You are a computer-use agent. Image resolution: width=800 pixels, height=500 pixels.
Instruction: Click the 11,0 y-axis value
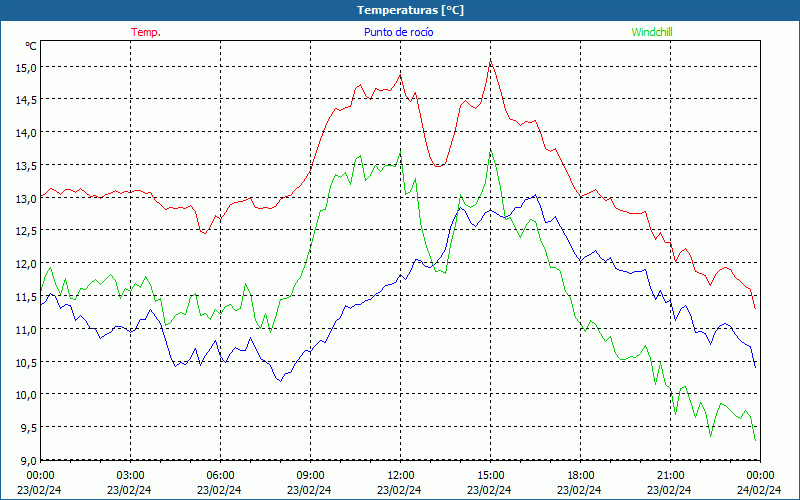click(x=26, y=330)
